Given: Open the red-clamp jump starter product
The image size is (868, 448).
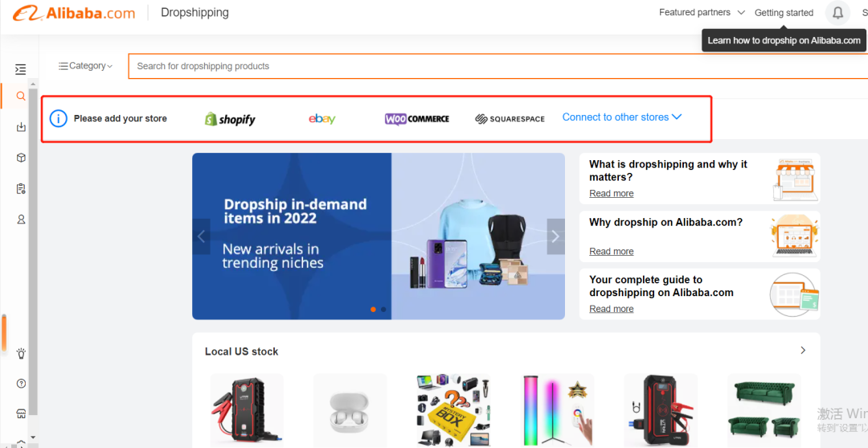Looking at the screenshot, I should coord(247,411).
